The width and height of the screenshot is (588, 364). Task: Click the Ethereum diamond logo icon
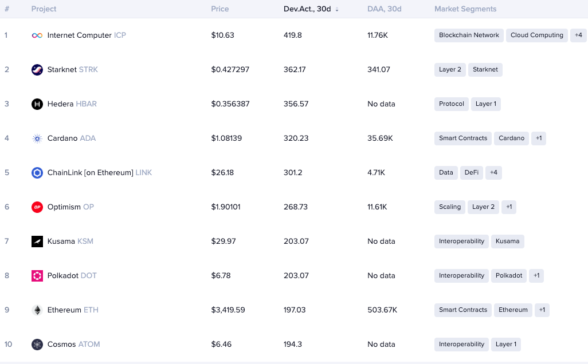37,310
